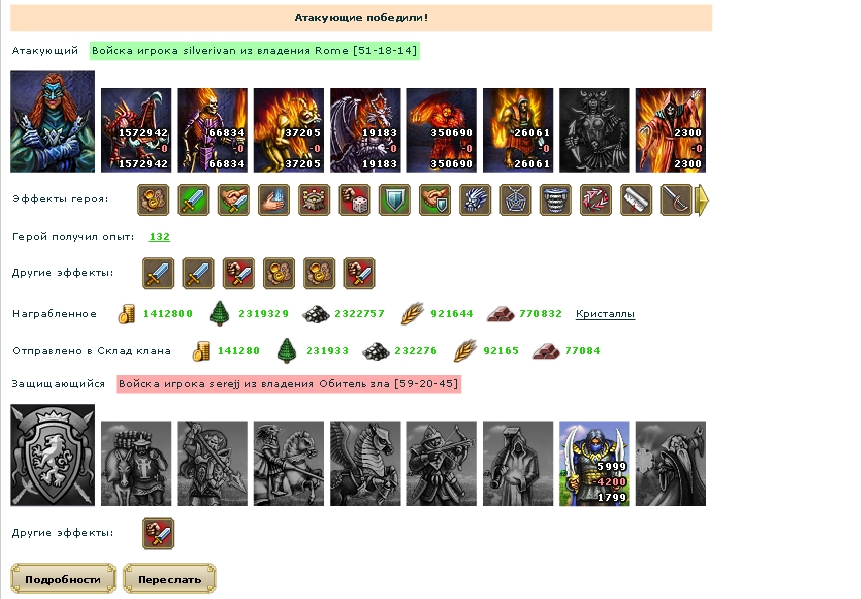The width and height of the screenshot is (861, 599).
Task: Click the first blue sword under other effects
Action: pyautogui.click(x=158, y=273)
